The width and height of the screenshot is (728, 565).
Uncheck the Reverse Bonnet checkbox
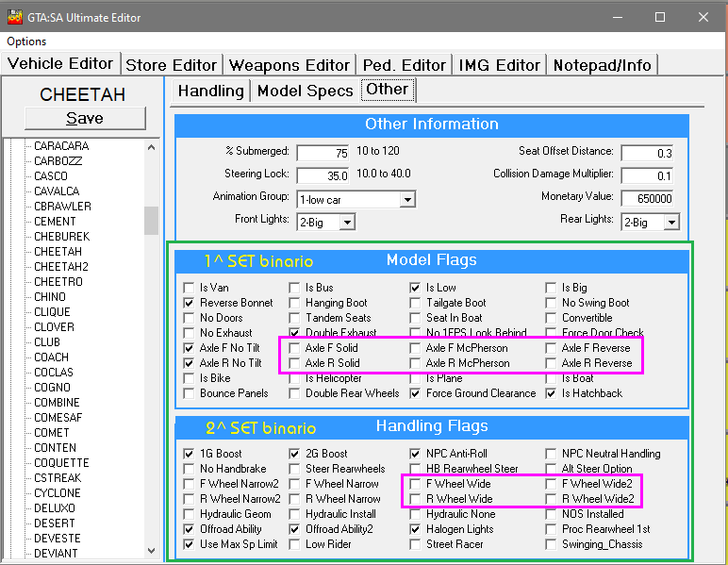189,303
